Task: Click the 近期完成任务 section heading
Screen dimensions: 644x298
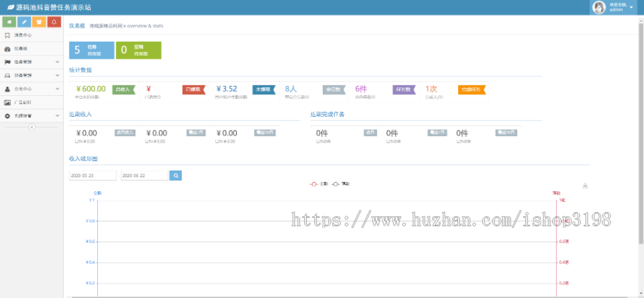Action: [327, 115]
